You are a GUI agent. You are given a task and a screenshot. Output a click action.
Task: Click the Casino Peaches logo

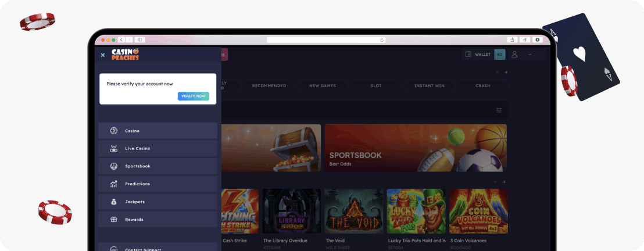click(x=126, y=54)
